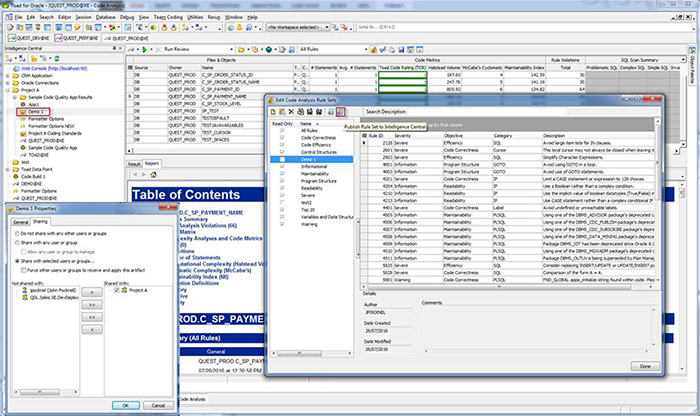Expand the CRM Application tree node

click(x=7, y=76)
